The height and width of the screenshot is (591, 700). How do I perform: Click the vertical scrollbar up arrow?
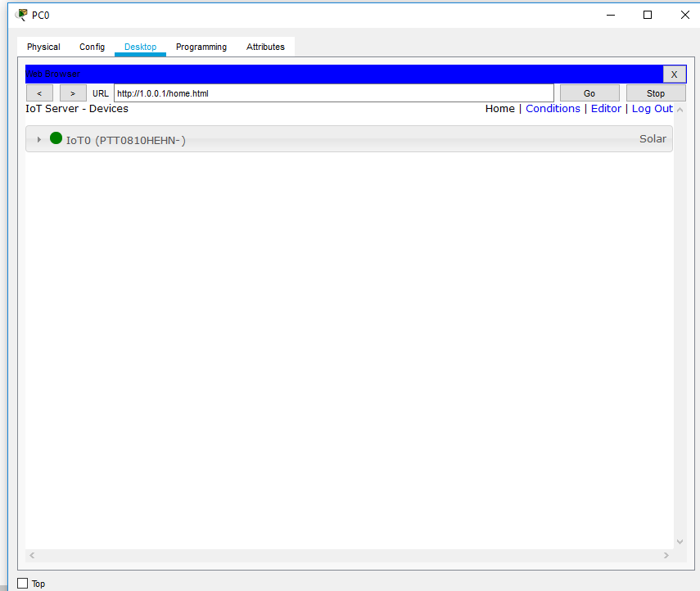pos(680,110)
